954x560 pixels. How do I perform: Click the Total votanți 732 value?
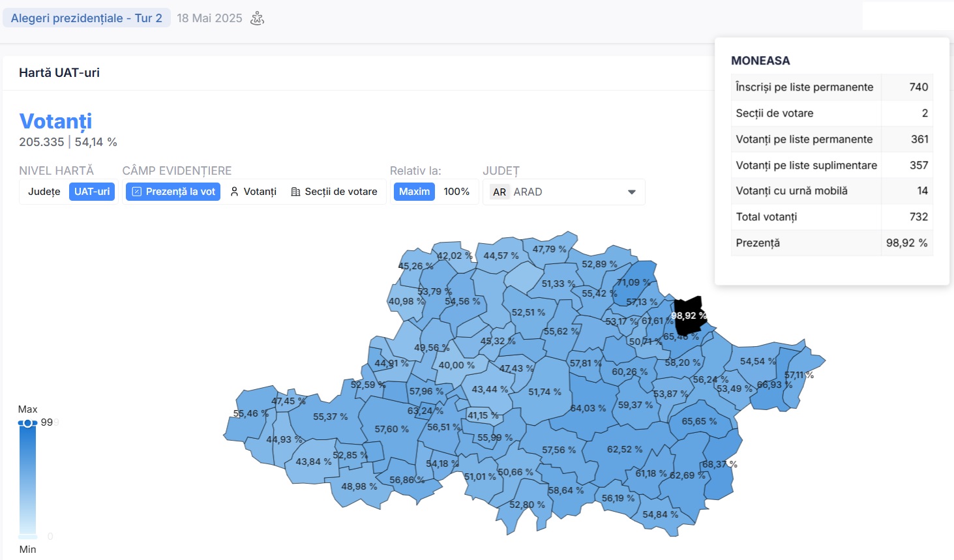(x=919, y=216)
